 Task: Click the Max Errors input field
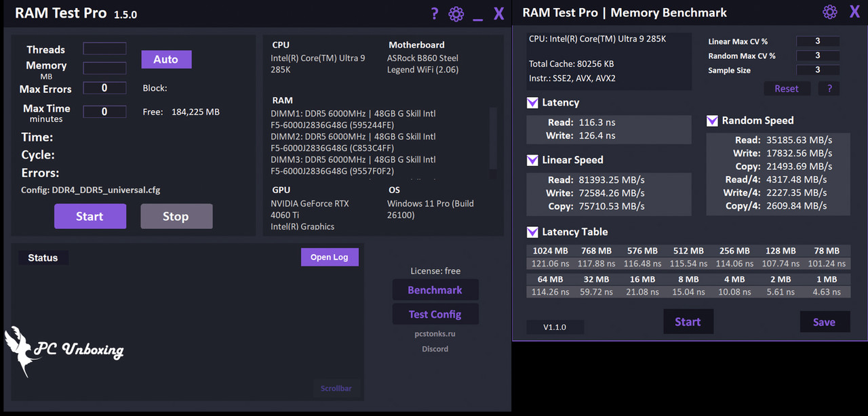[104, 88]
